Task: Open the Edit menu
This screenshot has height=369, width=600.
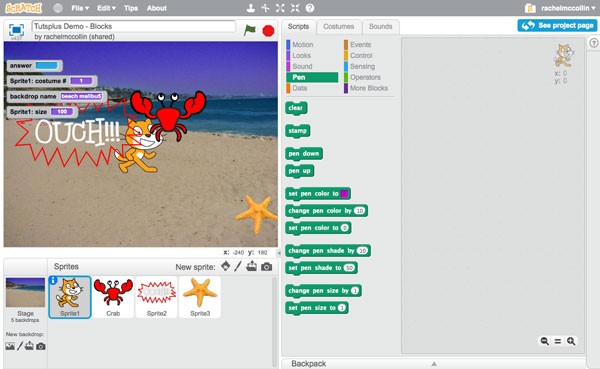Action: [x=106, y=8]
